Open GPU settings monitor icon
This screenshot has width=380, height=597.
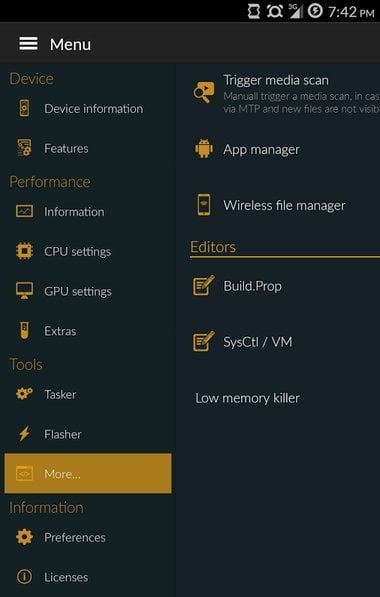(x=24, y=291)
